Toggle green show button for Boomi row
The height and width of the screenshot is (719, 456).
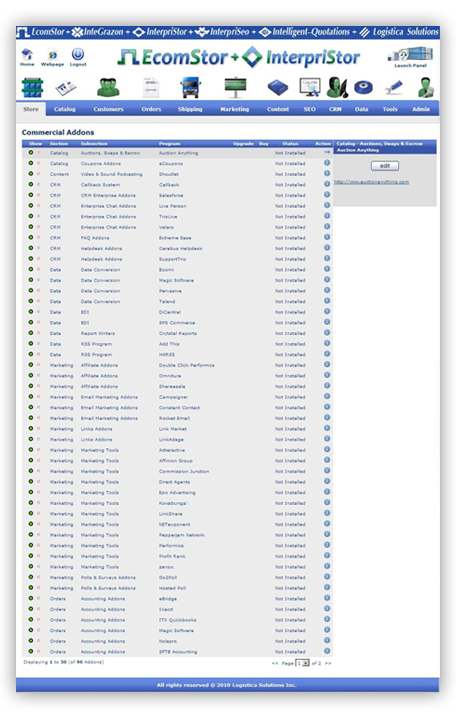pos(31,269)
